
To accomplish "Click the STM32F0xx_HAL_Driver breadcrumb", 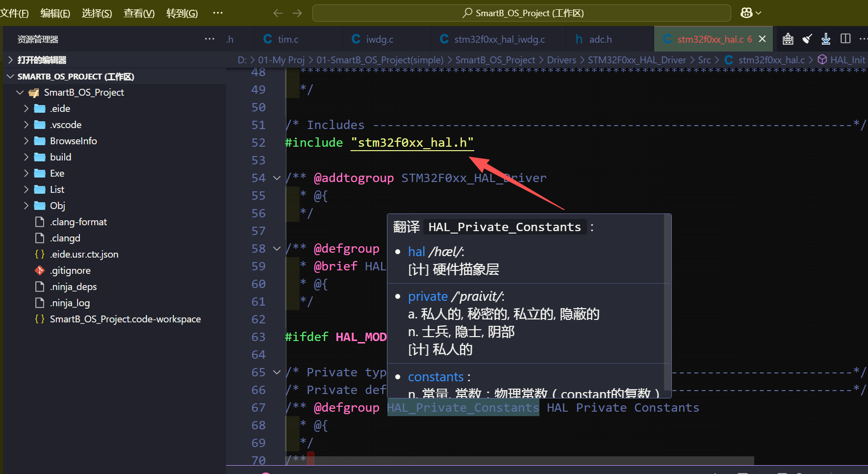I will [637, 60].
